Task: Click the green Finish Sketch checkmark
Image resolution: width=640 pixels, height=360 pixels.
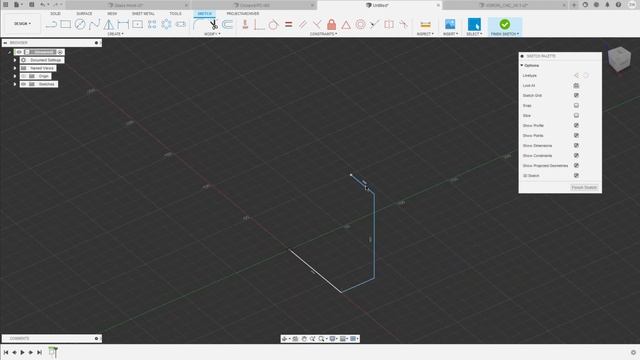Action: pos(504,24)
